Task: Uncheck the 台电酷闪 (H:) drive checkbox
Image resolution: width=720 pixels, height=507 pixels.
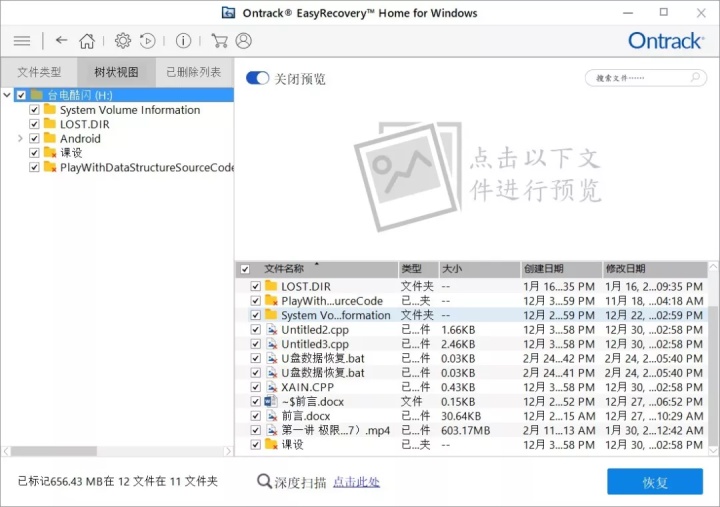Action: tap(21, 95)
